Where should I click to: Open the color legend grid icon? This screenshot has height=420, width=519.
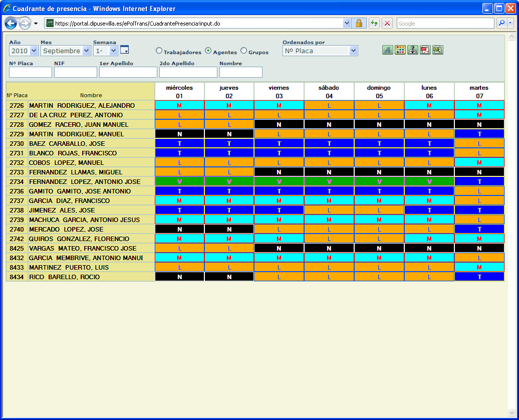[400, 50]
